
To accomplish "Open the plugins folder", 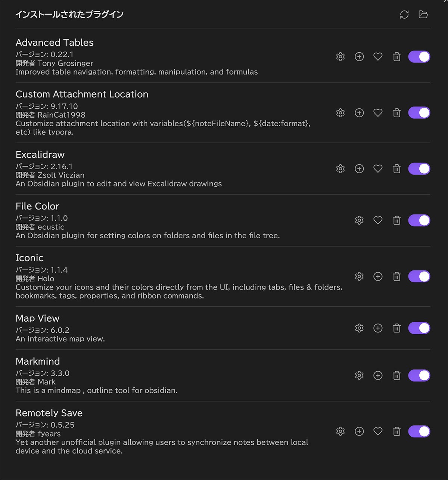I will coord(423,15).
